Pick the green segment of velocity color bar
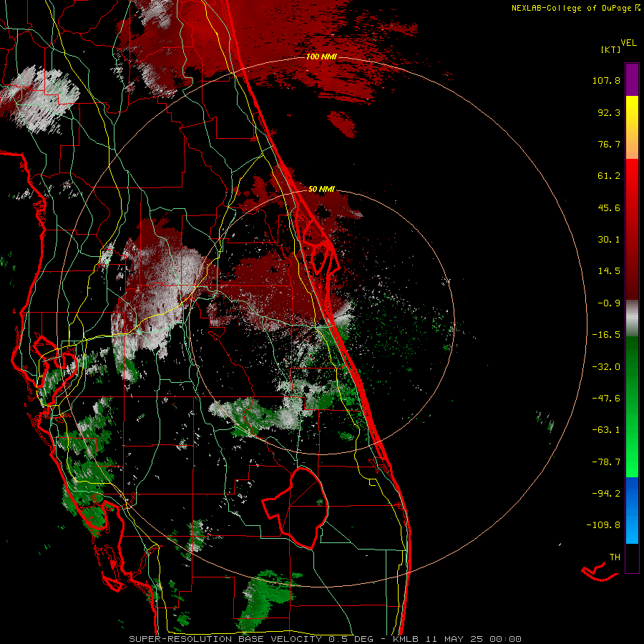The width and height of the screenshot is (644, 644). 632,406
